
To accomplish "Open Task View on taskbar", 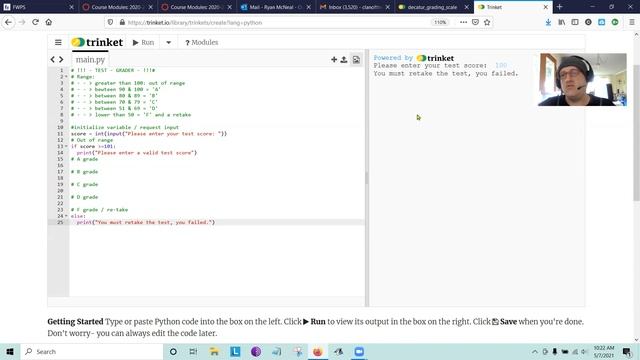I will pos(193,351).
